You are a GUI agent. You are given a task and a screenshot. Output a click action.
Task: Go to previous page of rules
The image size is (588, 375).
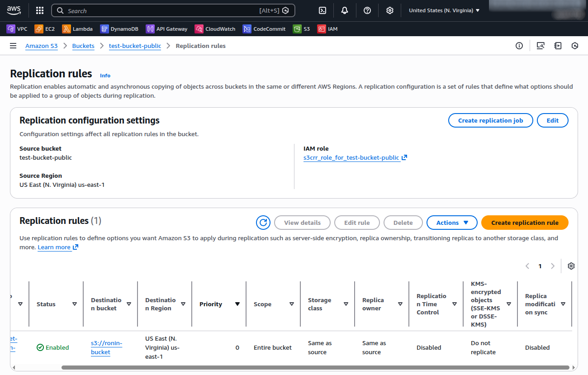point(527,266)
